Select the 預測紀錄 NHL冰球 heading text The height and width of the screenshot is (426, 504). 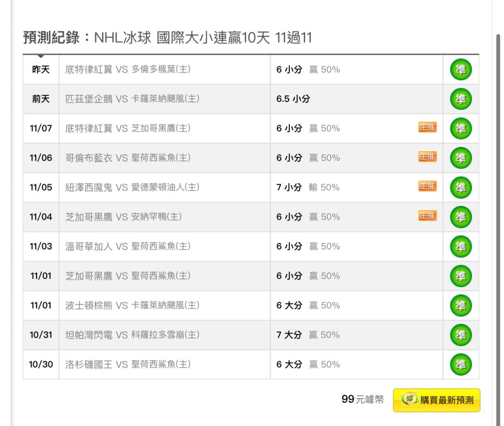pos(167,38)
